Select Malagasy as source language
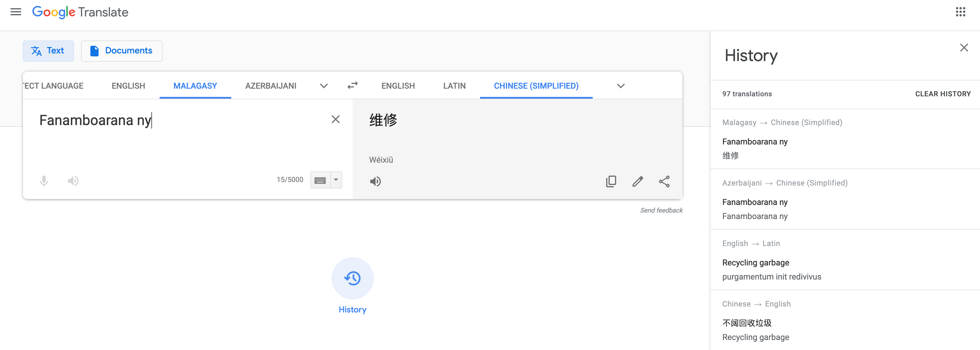Screen dimensions: 980x350 pyautogui.click(x=195, y=86)
